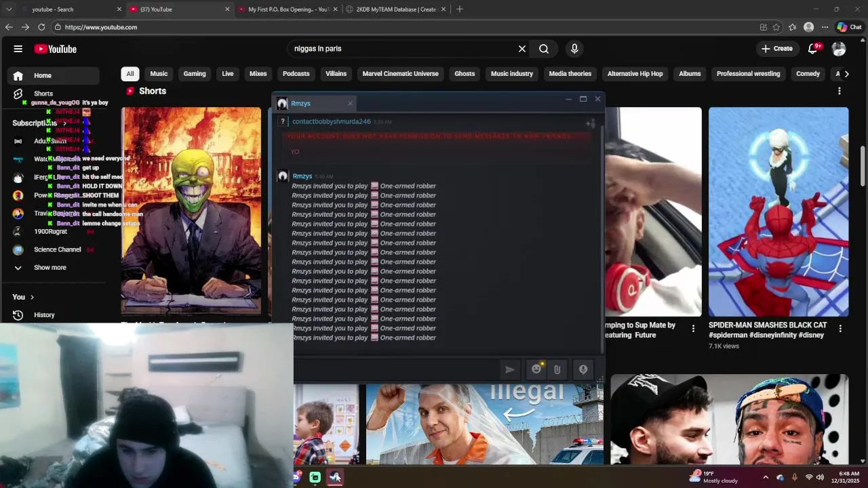Click the browser address bar URL

[x=101, y=27]
